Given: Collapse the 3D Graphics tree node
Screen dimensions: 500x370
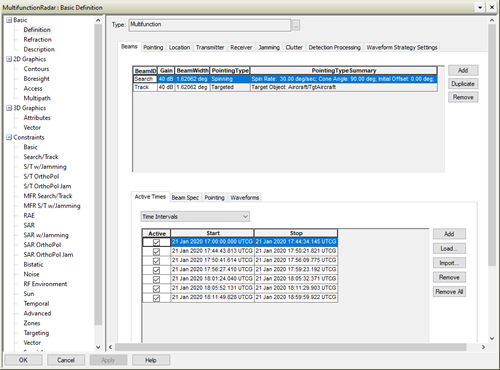Looking at the screenshot, I should click(x=9, y=108).
